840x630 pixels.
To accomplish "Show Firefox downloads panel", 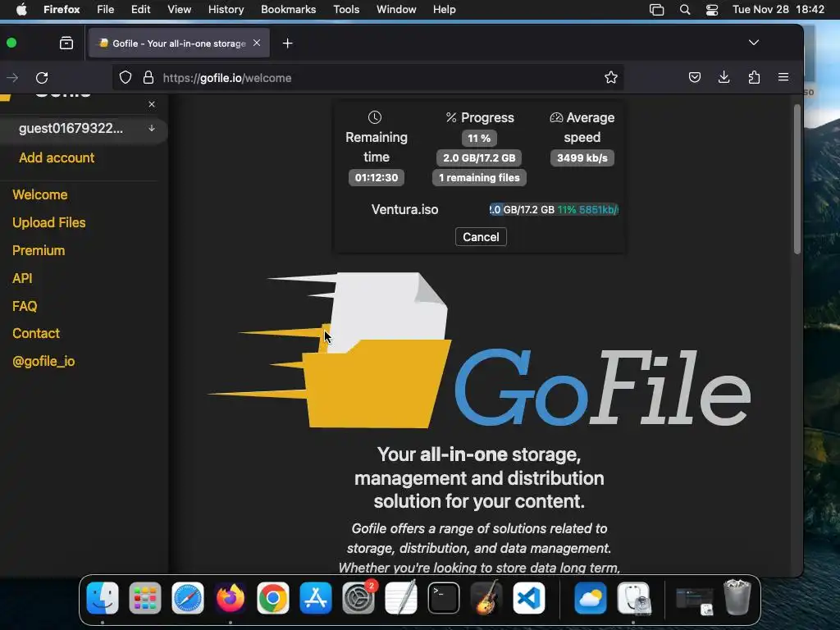I will [724, 78].
